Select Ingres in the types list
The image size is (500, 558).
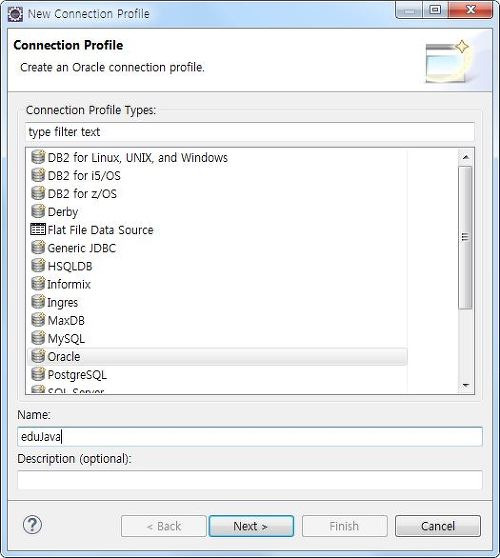63,303
